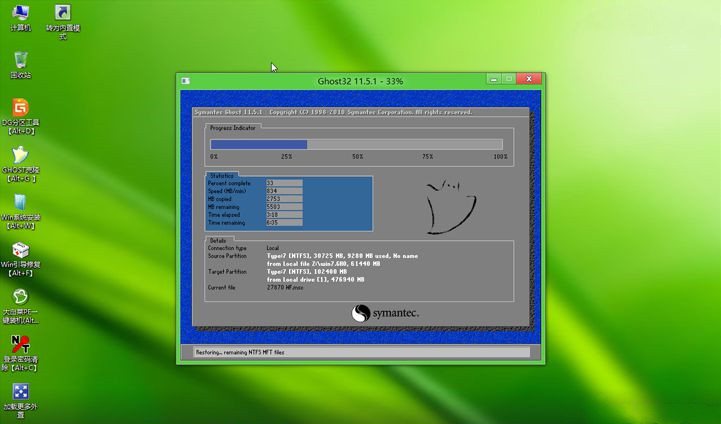Click the 'Progress Indicator' group label

pyautogui.click(x=233, y=128)
